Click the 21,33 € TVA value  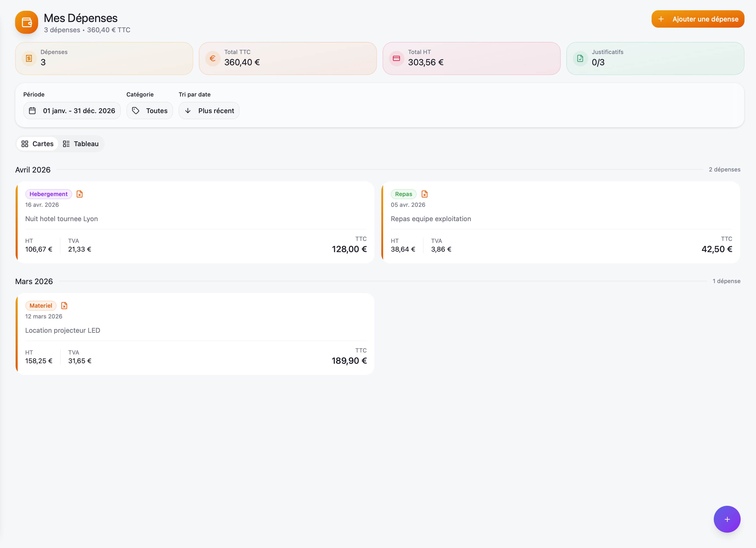[80, 249]
